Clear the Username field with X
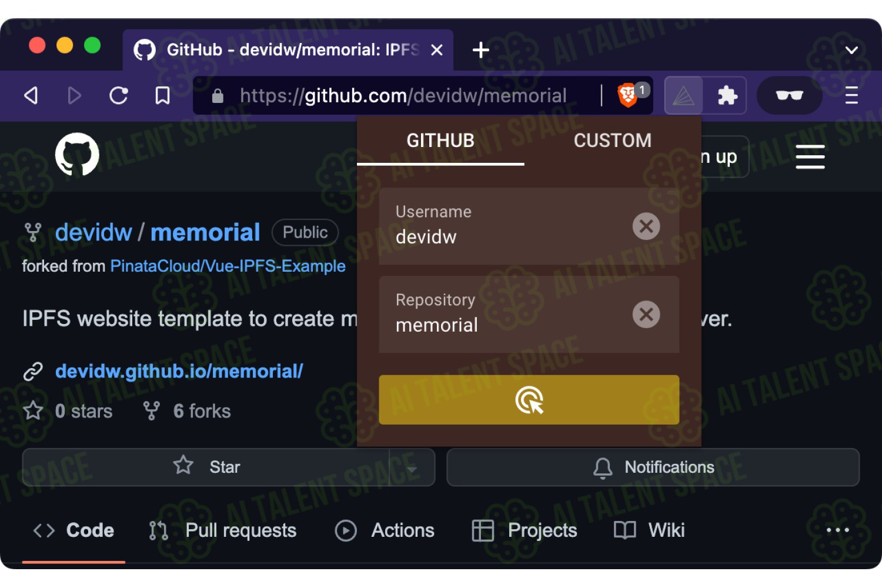This screenshot has height=588, width=882. [x=646, y=226]
